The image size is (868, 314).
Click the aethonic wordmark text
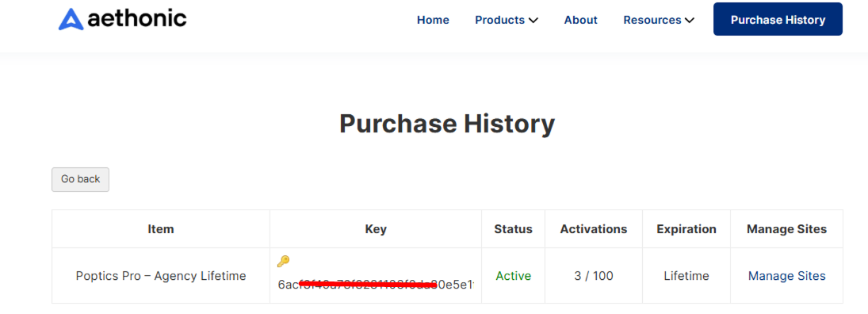tap(136, 19)
